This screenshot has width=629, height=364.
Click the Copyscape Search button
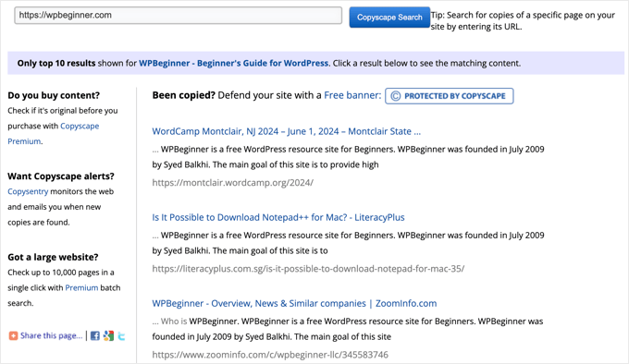389,18
